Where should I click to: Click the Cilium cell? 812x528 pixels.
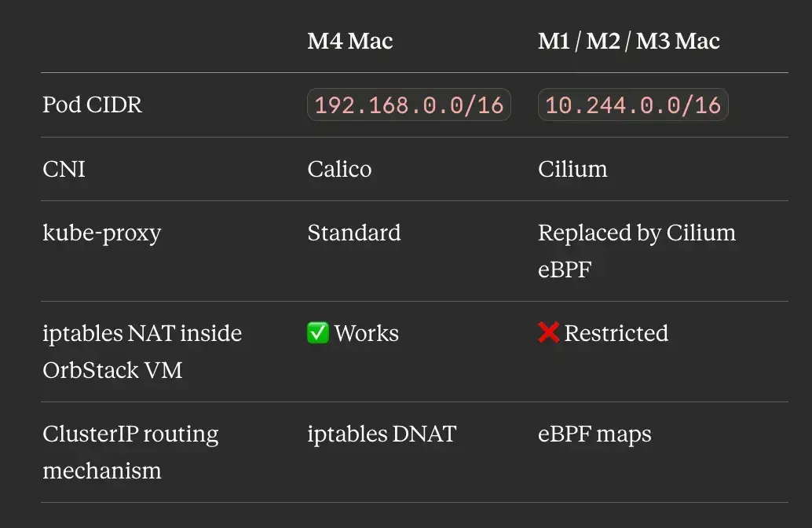(x=572, y=169)
